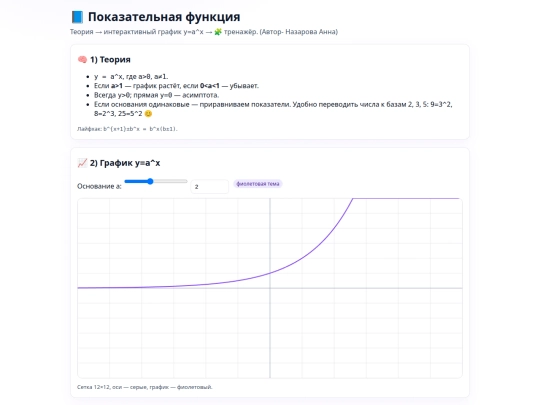Click the Показательная функция page title
This screenshot has height=405, width=540.
[164, 17]
